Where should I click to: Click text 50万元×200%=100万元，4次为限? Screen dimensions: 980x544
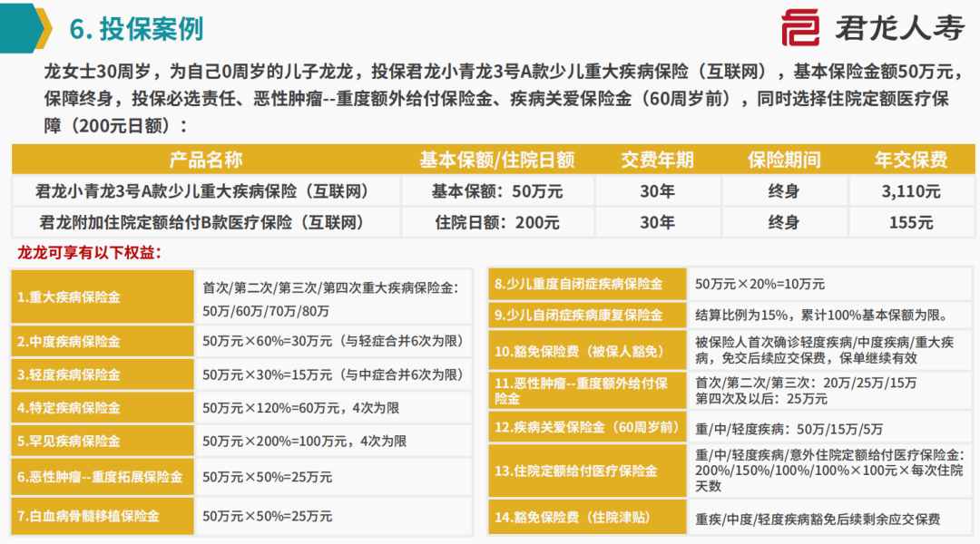tap(304, 441)
